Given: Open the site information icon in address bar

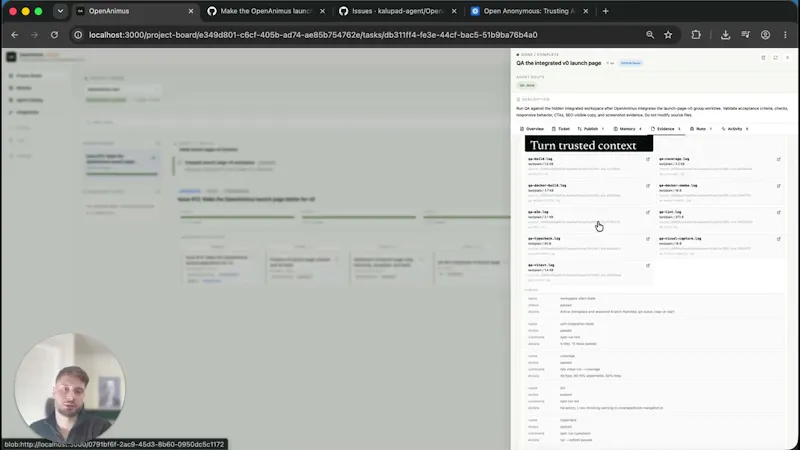Looking at the screenshot, I should [x=78, y=35].
